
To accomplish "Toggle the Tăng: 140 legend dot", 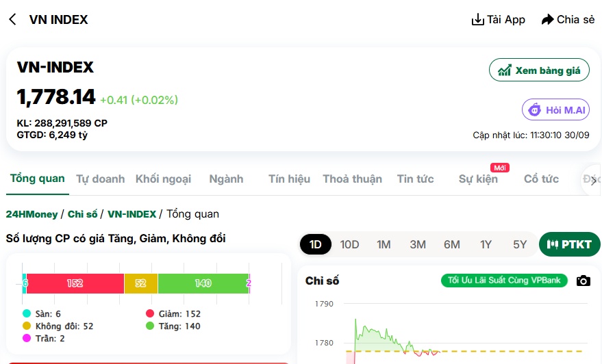I will [x=150, y=326].
